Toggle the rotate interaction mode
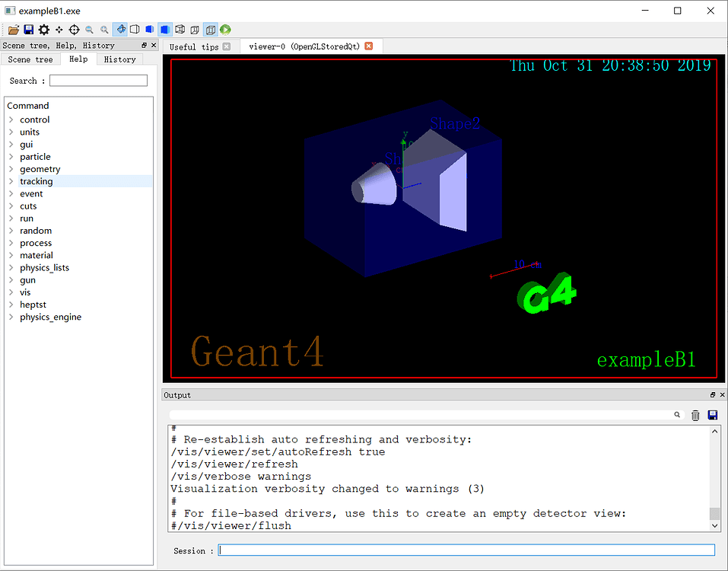The image size is (728, 571). (x=119, y=30)
